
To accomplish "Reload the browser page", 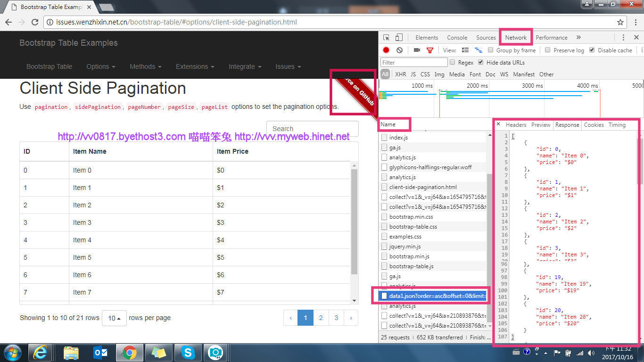I will coord(35,22).
